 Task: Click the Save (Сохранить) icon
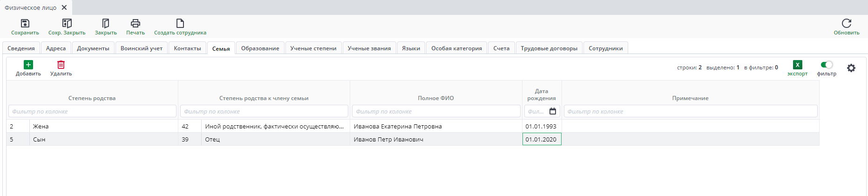(x=25, y=23)
